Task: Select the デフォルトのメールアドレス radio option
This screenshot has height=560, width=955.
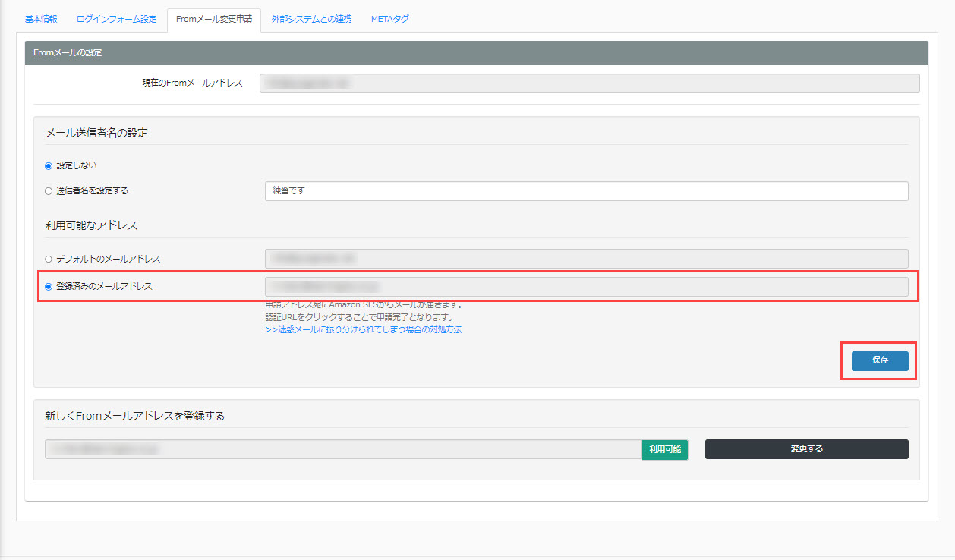Action: [49, 259]
